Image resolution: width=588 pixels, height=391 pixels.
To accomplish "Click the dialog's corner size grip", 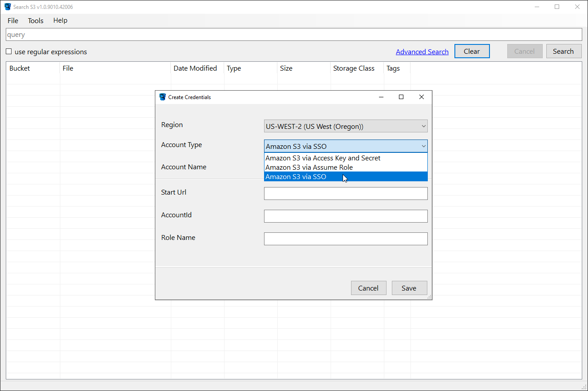I will tap(429, 297).
